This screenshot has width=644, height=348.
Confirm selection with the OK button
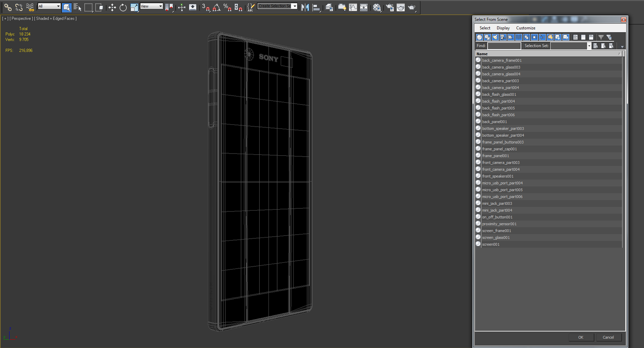pyautogui.click(x=580, y=337)
